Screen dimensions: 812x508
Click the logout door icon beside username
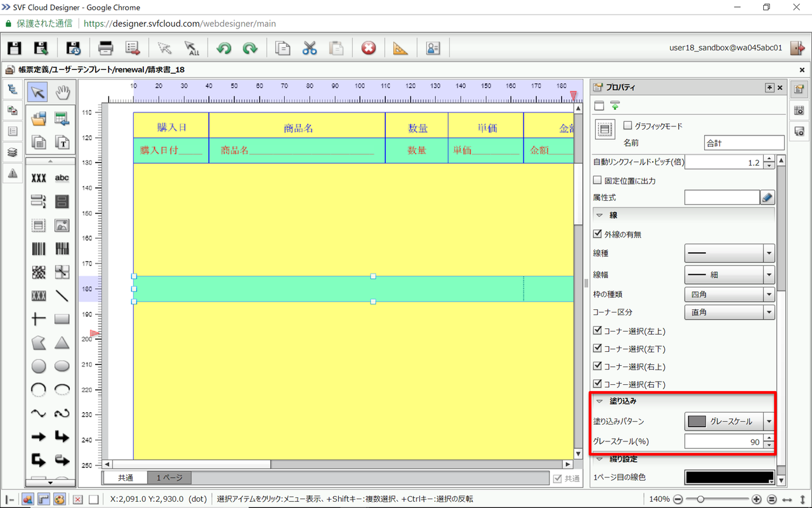[x=796, y=48]
